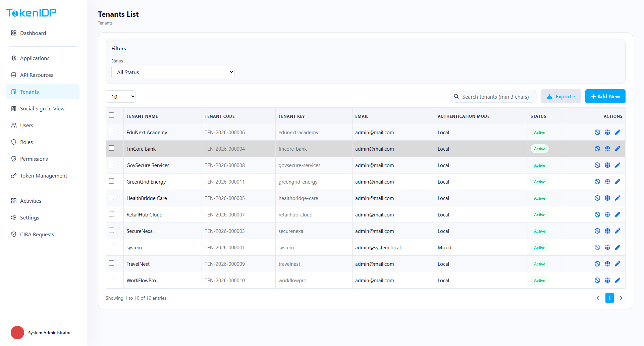This screenshot has height=346, width=644.
Task: Edit the HealthBridge Care tenant
Action: 618,198
